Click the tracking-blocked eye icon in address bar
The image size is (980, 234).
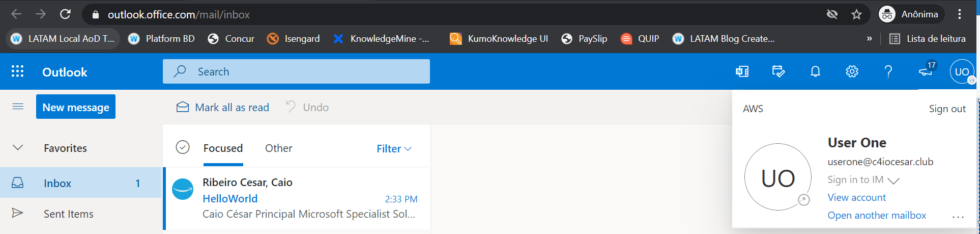point(832,14)
